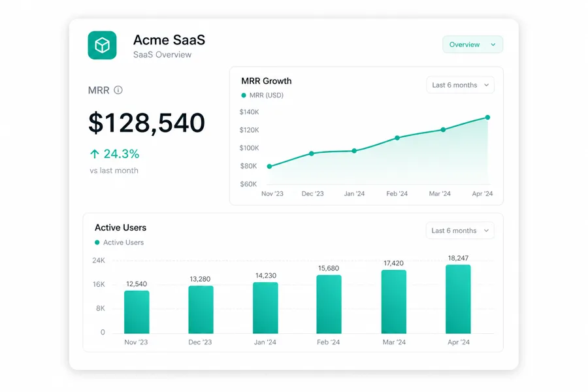Click the Apr '24 MRR data point

tap(487, 118)
